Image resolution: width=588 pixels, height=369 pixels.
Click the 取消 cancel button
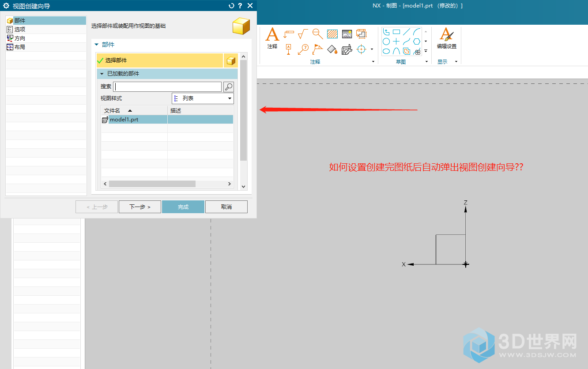pos(226,207)
